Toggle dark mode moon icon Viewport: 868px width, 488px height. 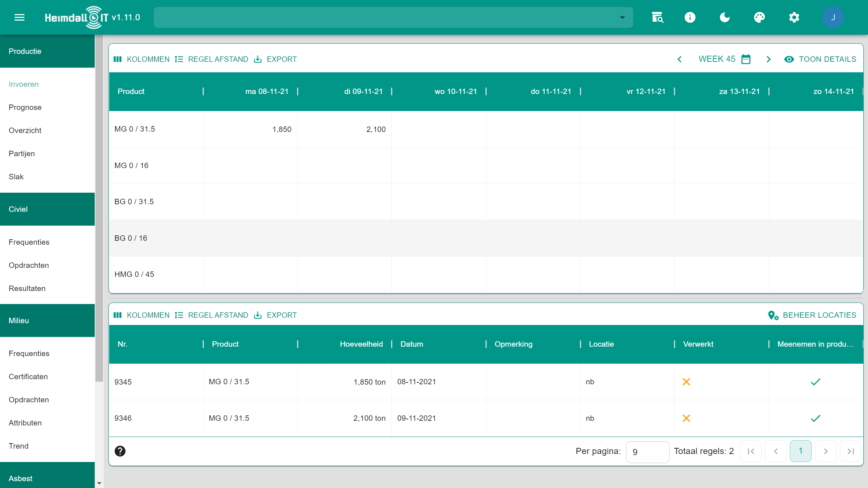point(724,17)
